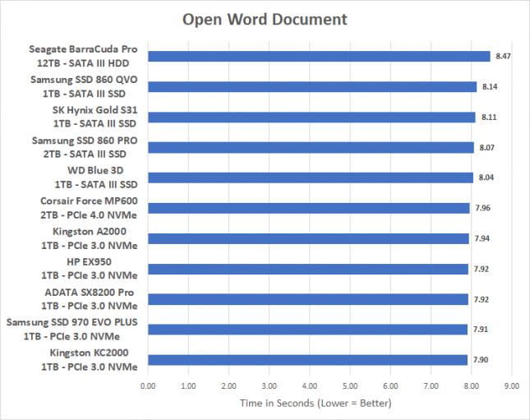Screen dimensions: 530x420
Task: Click the 7.92 value beside ADATA SX8200 Pro
Action: click(481, 300)
